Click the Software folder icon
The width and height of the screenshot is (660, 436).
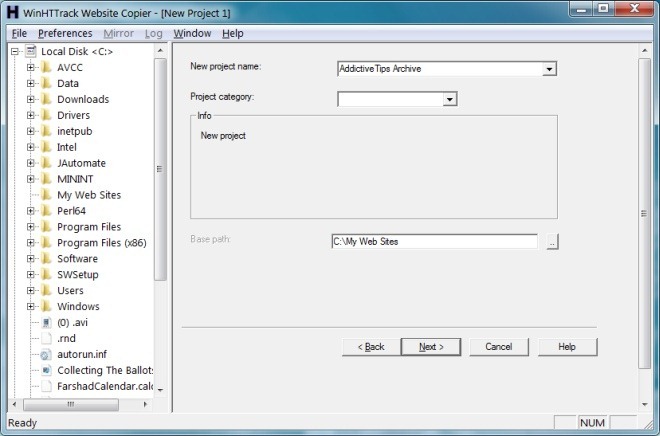(46, 259)
